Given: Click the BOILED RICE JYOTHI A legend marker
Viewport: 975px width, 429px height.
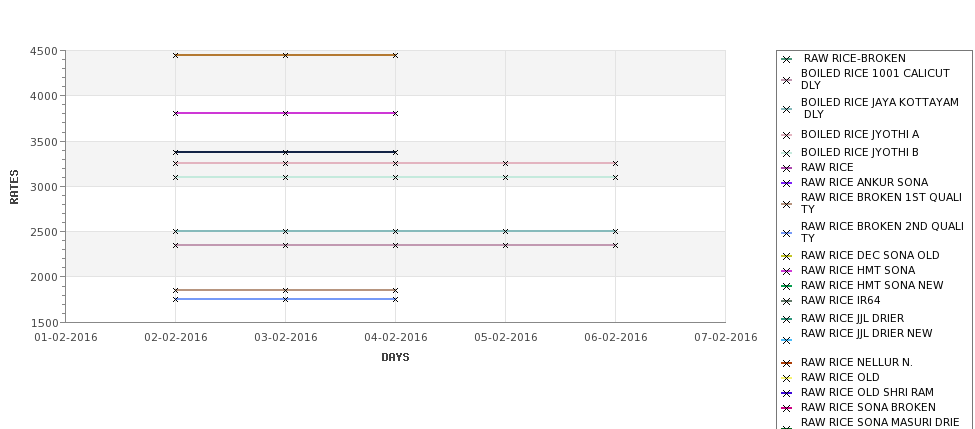Looking at the screenshot, I should 786,136.
